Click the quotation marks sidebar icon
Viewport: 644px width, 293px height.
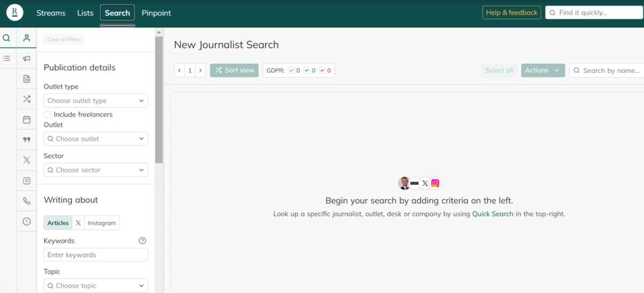tap(26, 140)
